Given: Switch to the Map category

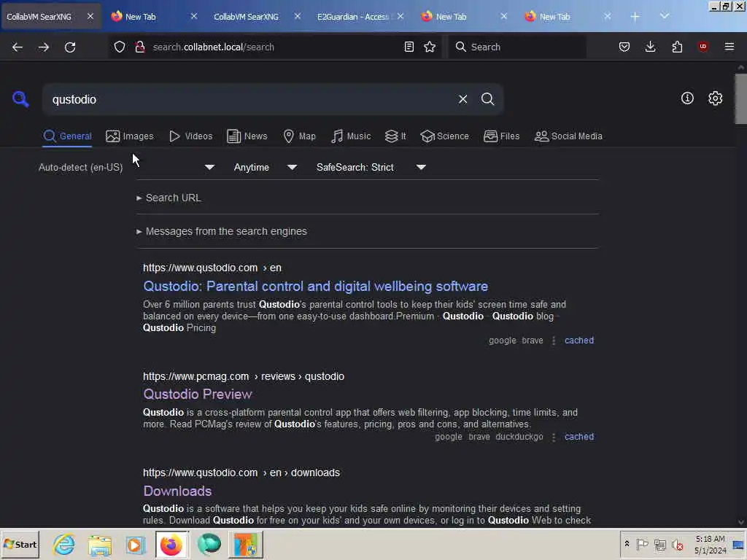Looking at the screenshot, I should click(299, 136).
